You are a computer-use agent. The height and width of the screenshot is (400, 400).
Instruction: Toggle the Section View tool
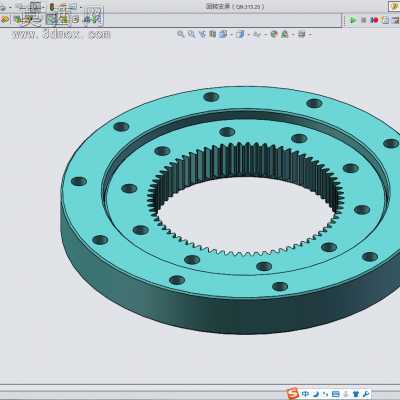click(x=212, y=34)
